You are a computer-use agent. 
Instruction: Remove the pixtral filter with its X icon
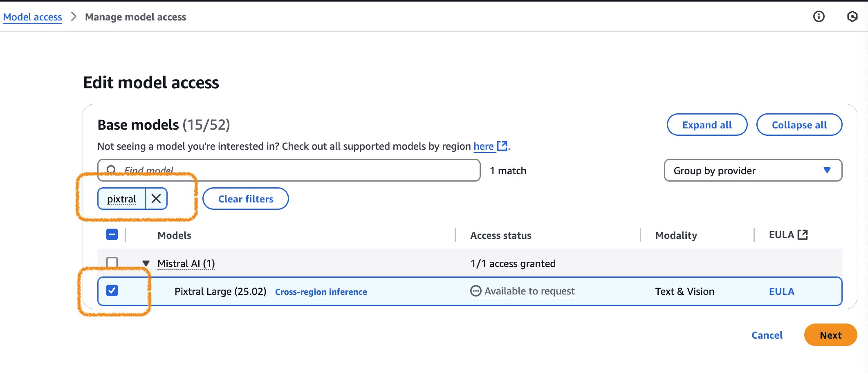[156, 199]
